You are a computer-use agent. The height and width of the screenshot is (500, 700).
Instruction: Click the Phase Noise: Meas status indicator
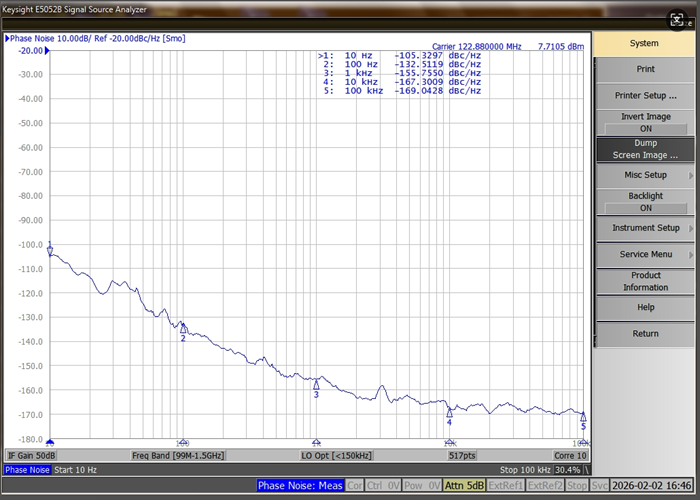coord(299,486)
